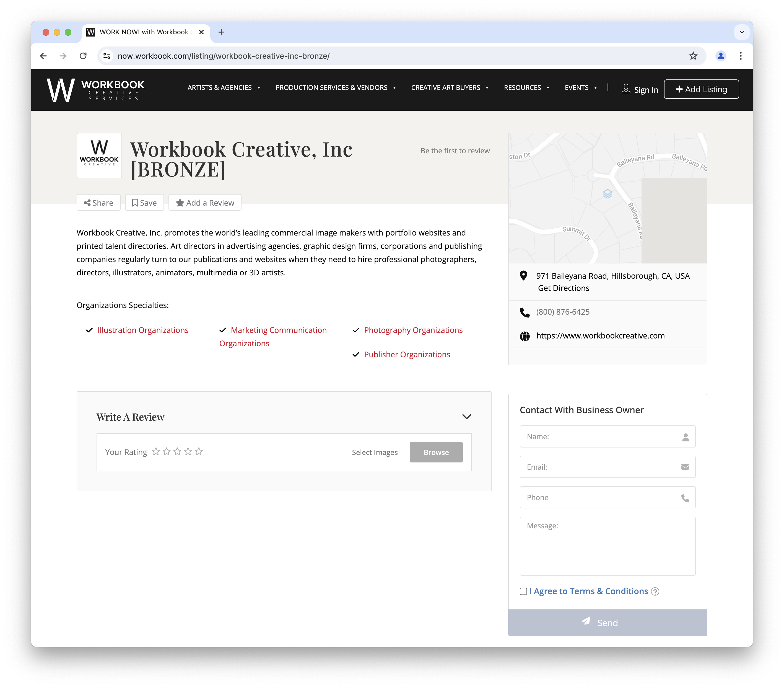Click the map layers marker icon
The image size is (784, 688).
(x=607, y=194)
